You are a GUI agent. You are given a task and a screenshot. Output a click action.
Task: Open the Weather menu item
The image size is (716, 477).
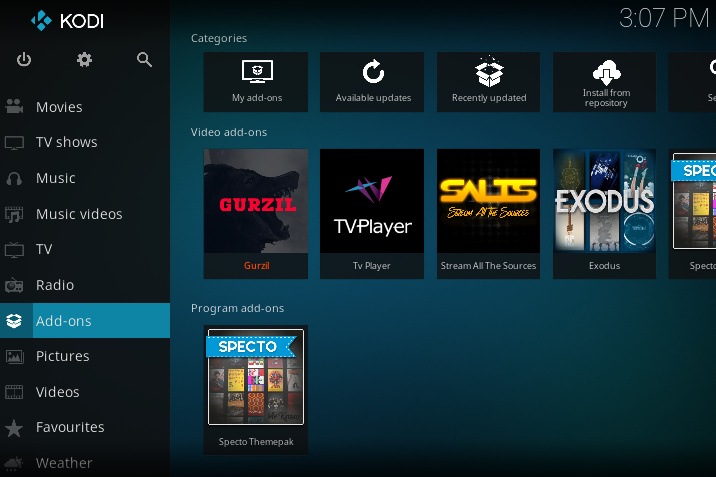(85, 463)
